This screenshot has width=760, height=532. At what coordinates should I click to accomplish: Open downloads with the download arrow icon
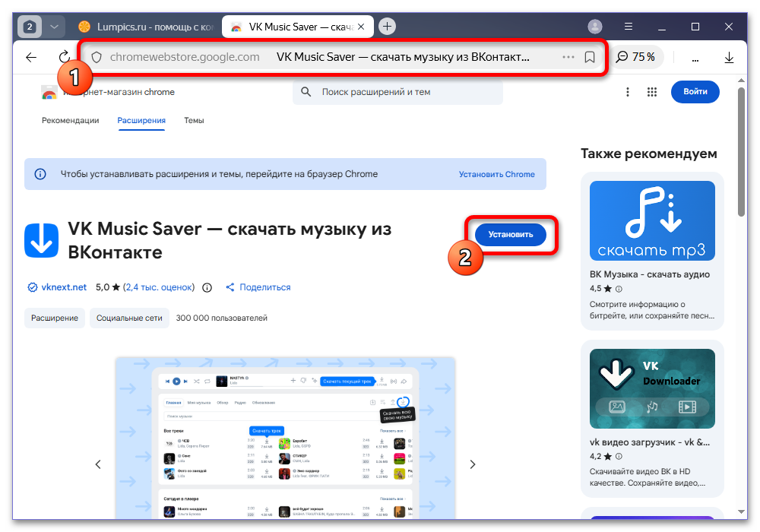(729, 58)
